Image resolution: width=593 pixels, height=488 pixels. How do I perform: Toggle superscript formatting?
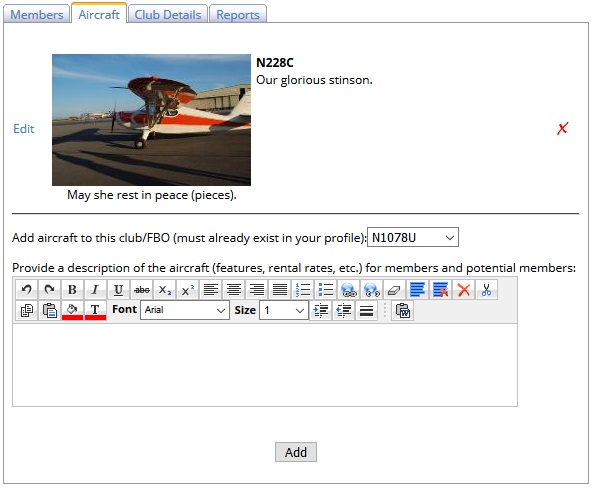point(188,290)
